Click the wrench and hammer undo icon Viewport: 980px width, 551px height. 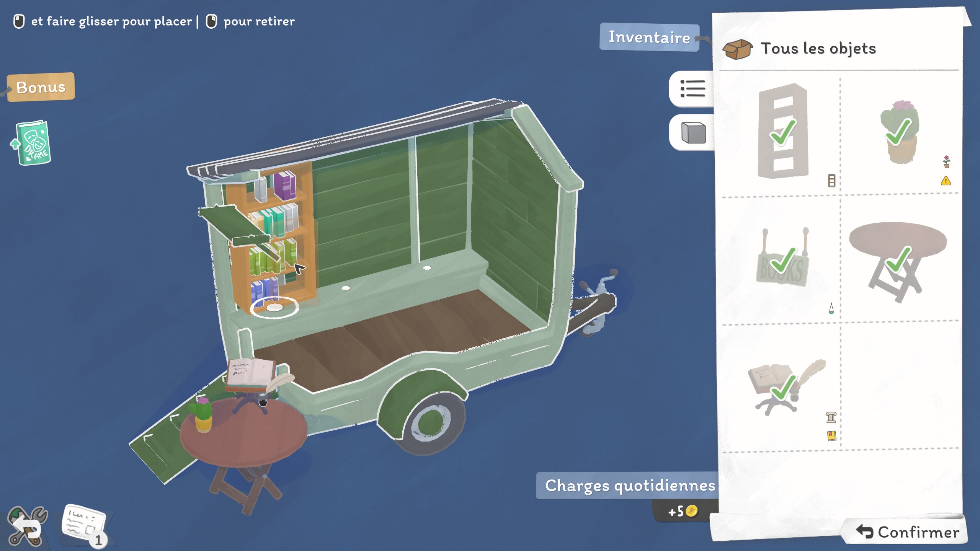click(x=27, y=526)
